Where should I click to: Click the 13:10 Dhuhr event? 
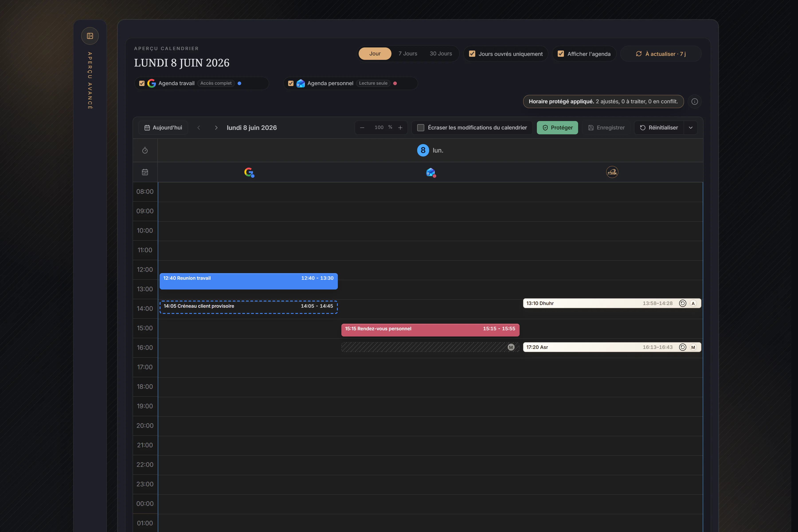click(612, 303)
